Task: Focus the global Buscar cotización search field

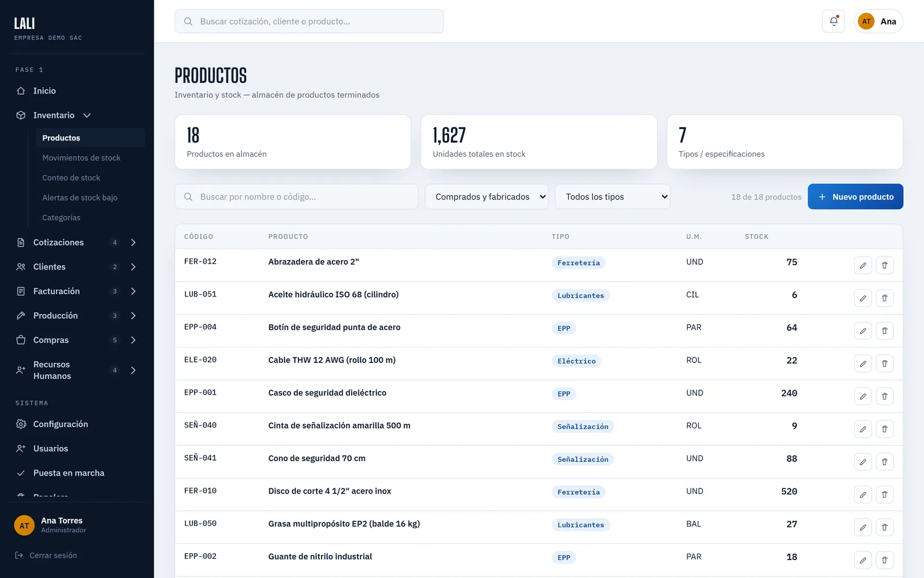Action: (309, 21)
